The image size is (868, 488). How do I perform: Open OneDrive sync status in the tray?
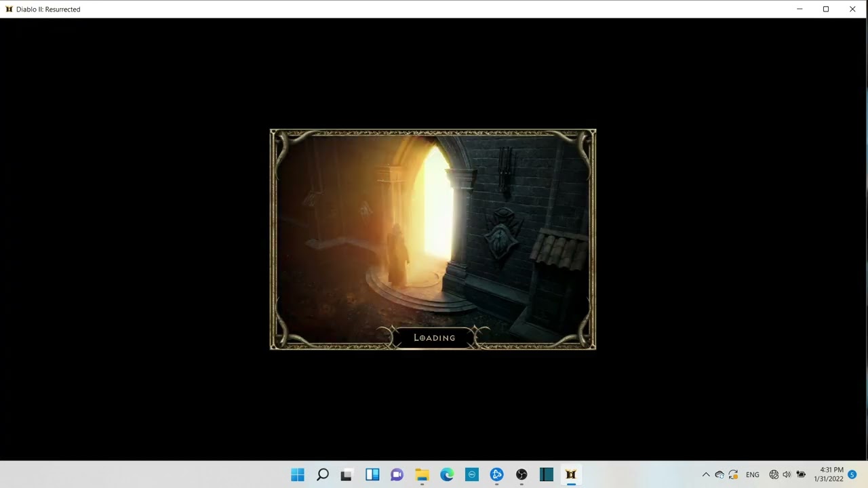point(719,475)
